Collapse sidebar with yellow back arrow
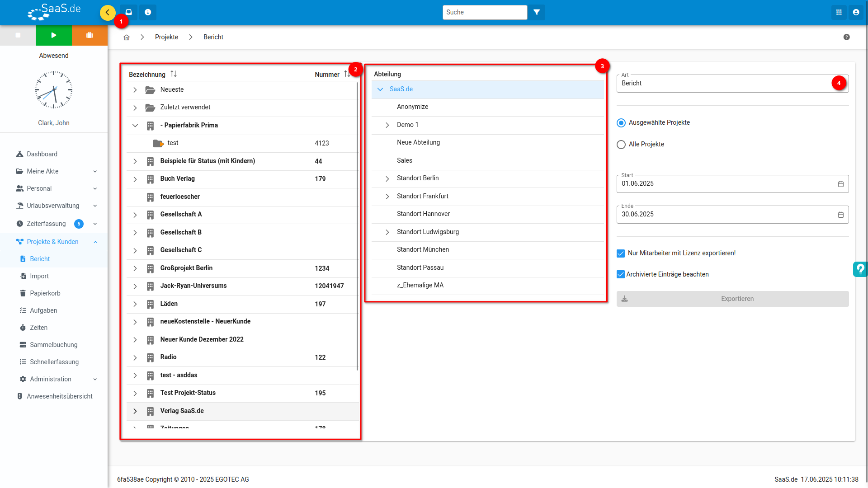The width and height of the screenshot is (868, 488). coord(108,12)
